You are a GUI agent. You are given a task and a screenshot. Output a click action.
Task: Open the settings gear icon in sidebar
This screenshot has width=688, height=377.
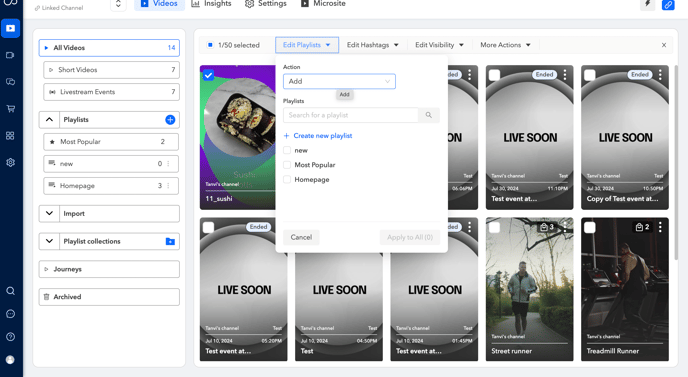pos(11,162)
